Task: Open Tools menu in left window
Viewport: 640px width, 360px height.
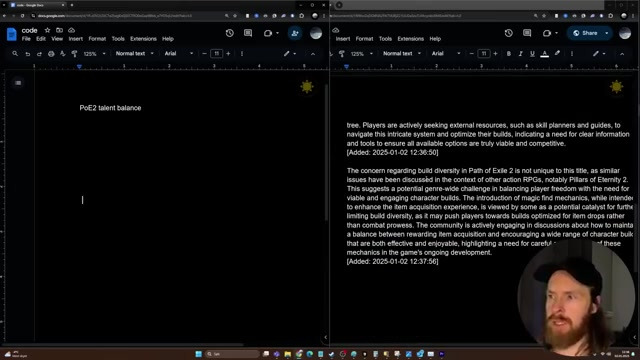Action: click(118, 39)
